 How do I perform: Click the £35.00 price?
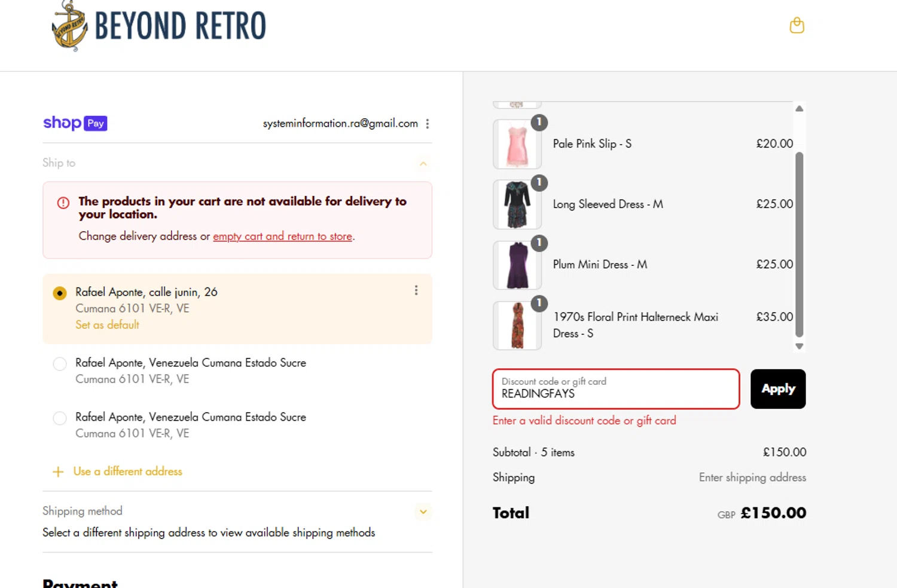pyautogui.click(x=774, y=317)
